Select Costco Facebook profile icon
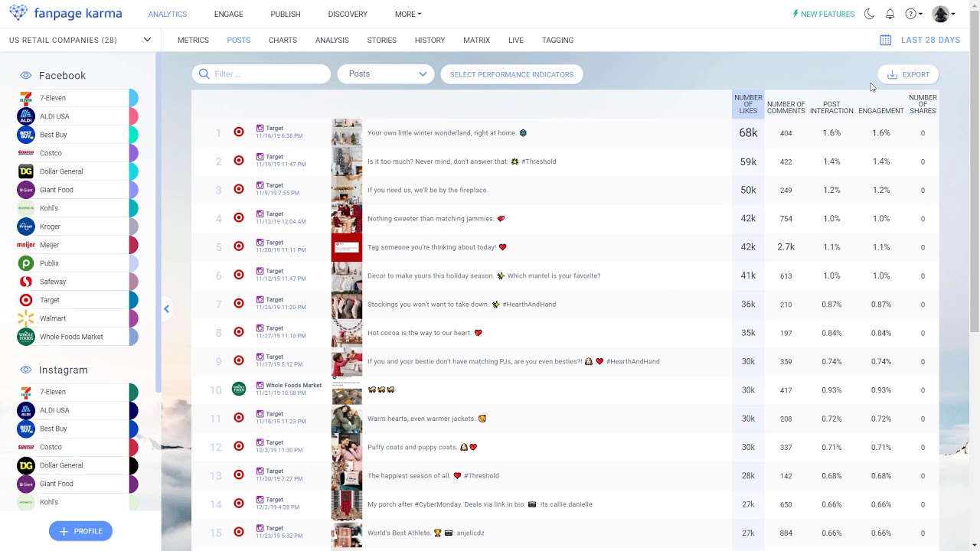980x551 pixels. pyautogui.click(x=26, y=153)
